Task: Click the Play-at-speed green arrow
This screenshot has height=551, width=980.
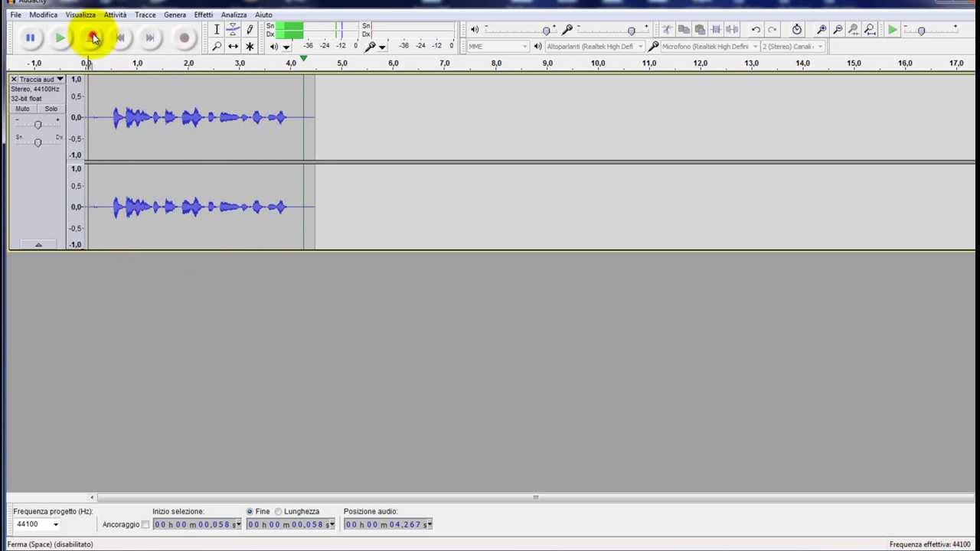Action: pyautogui.click(x=893, y=29)
